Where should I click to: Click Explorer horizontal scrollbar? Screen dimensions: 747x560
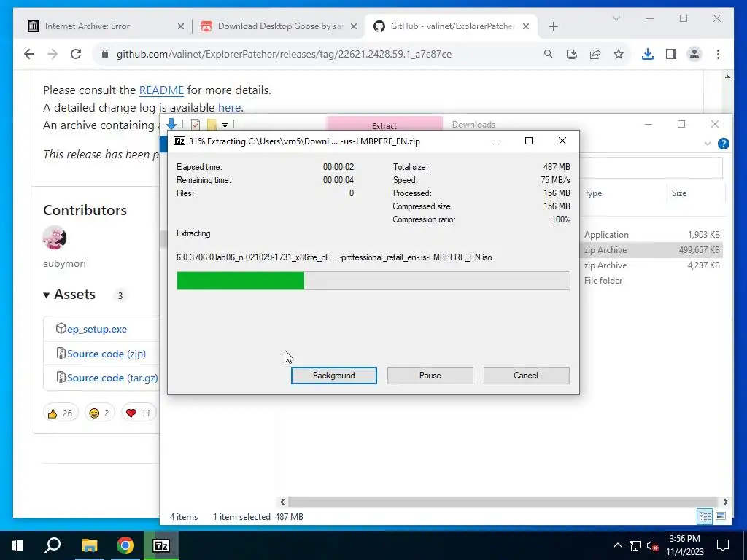(x=503, y=502)
